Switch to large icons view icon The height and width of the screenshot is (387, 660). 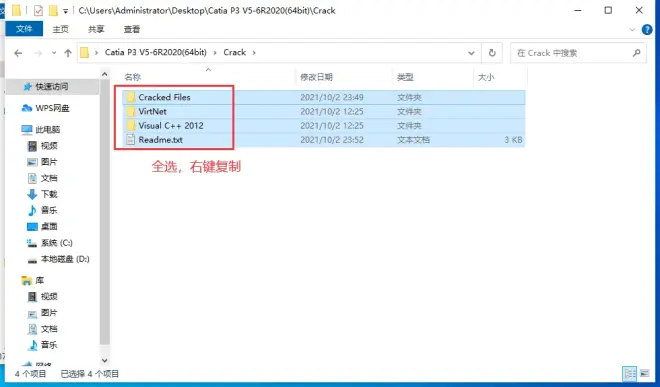(x=644, y=374)
